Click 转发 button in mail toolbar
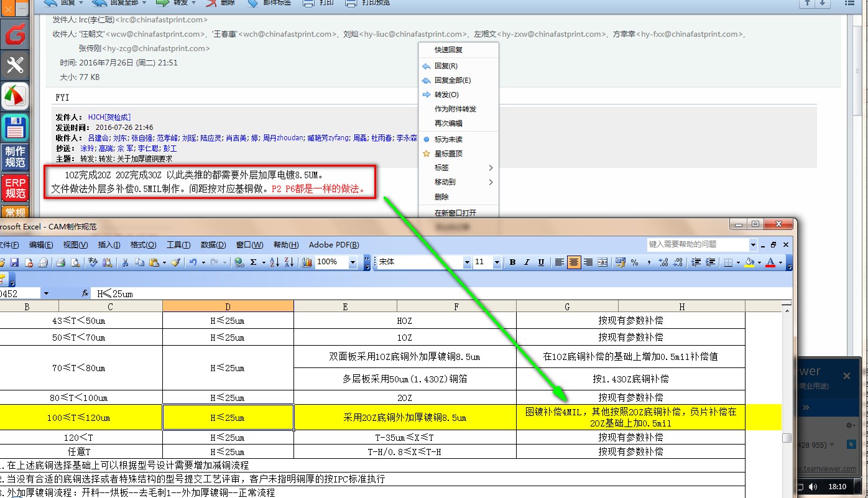 173,2
